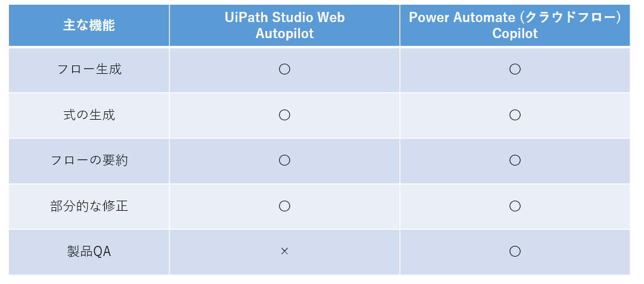
Task: Click the 式の生成 row label
Action: (89, 115)
